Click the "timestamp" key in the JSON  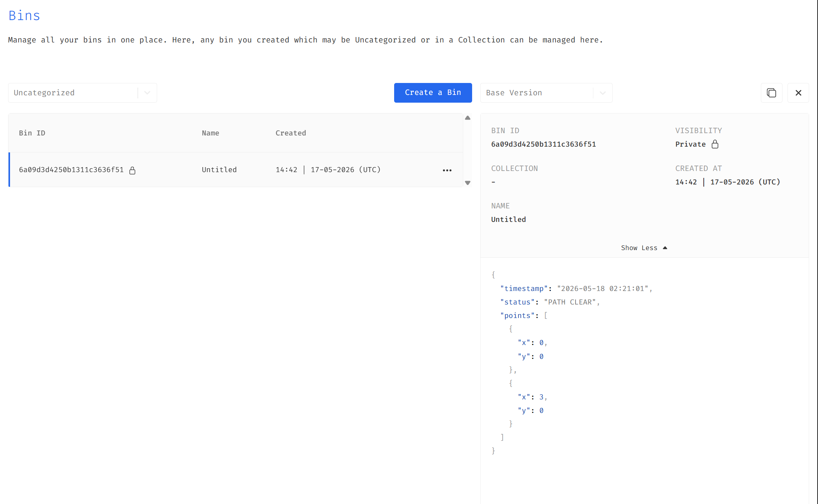(x=524, y=289)
